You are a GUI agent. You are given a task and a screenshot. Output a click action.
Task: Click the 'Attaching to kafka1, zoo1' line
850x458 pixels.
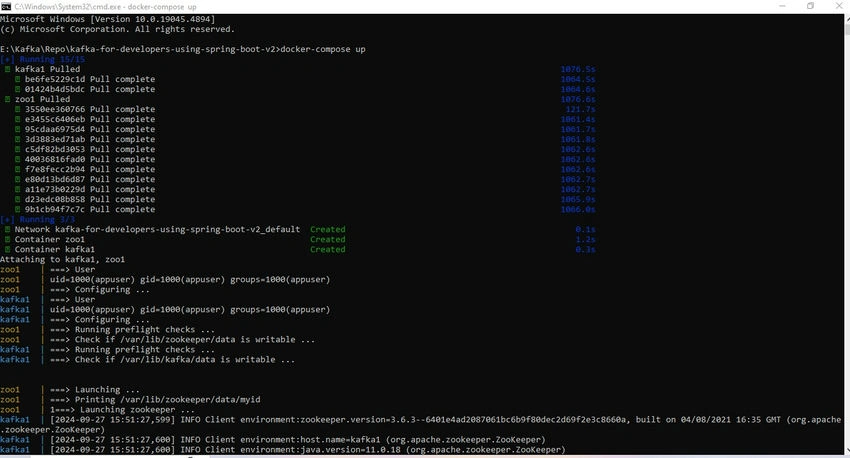(x=62, y=260)
